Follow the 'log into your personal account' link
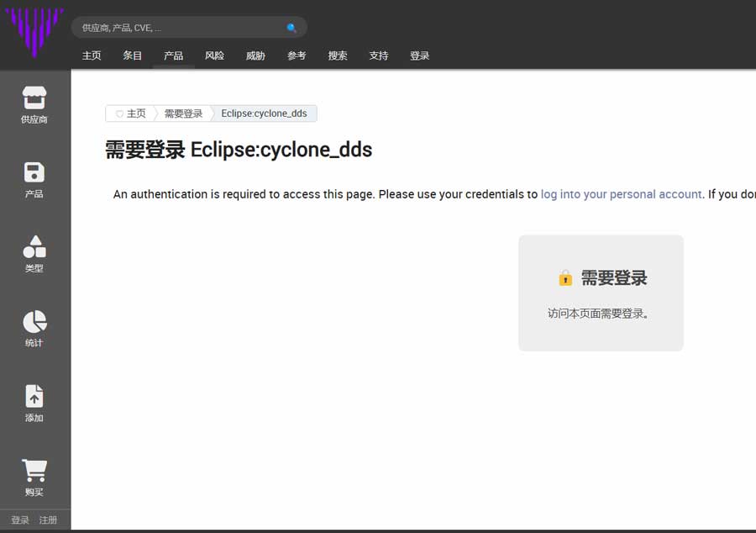Screen dimensions: 756x533 pos(621,194)
